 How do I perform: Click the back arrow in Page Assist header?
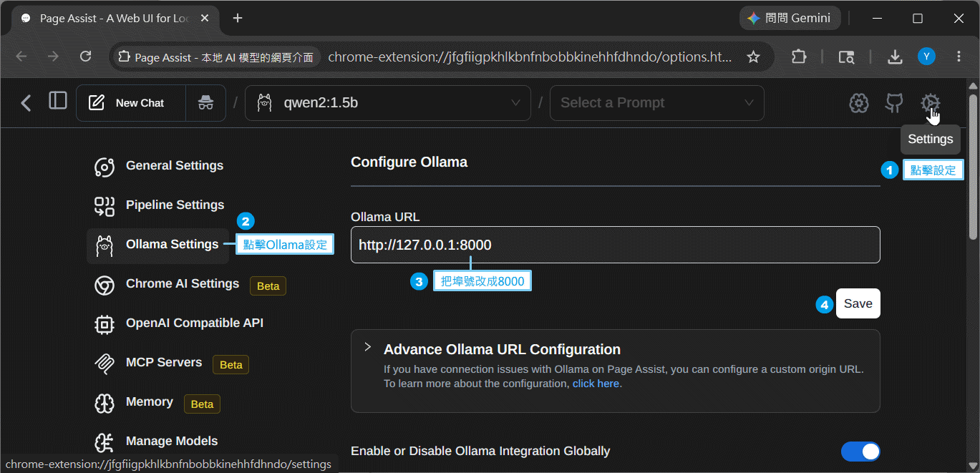[26, 103]
